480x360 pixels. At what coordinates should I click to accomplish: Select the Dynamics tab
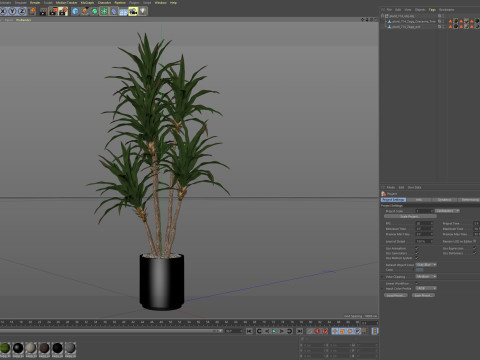pyautogui.click(x=444, y=200)
